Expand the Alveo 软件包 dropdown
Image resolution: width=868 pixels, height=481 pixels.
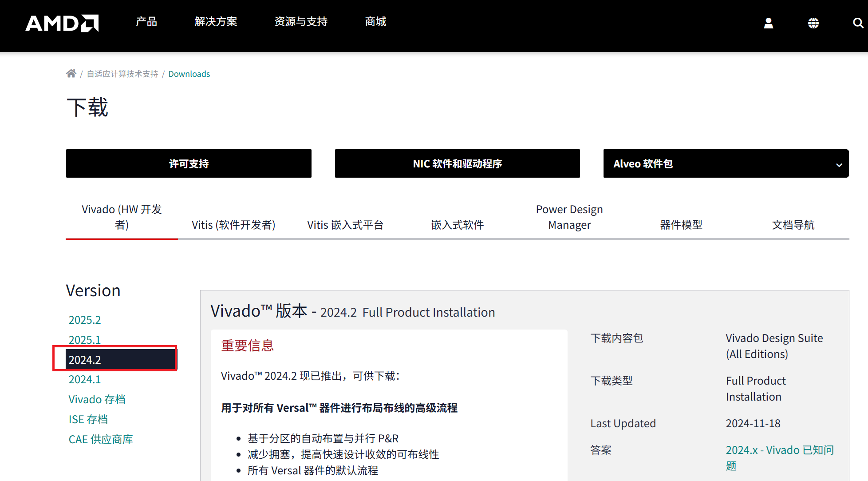pos(726,164)
